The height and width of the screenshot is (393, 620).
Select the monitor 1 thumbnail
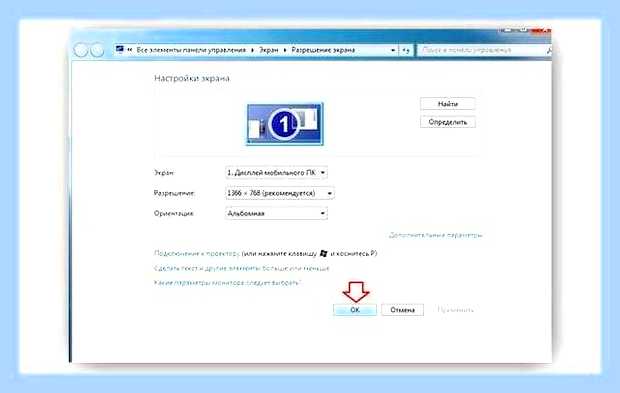pos(285,124)
